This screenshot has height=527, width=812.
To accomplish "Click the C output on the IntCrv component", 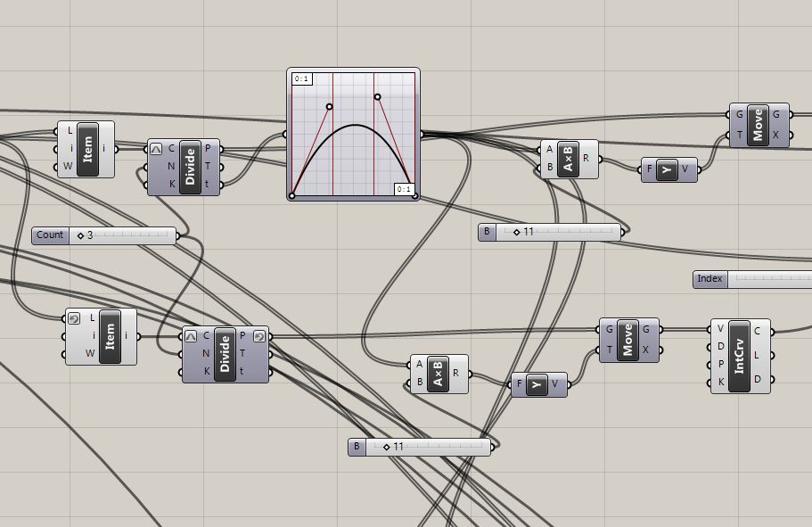I will click(757, 331).
